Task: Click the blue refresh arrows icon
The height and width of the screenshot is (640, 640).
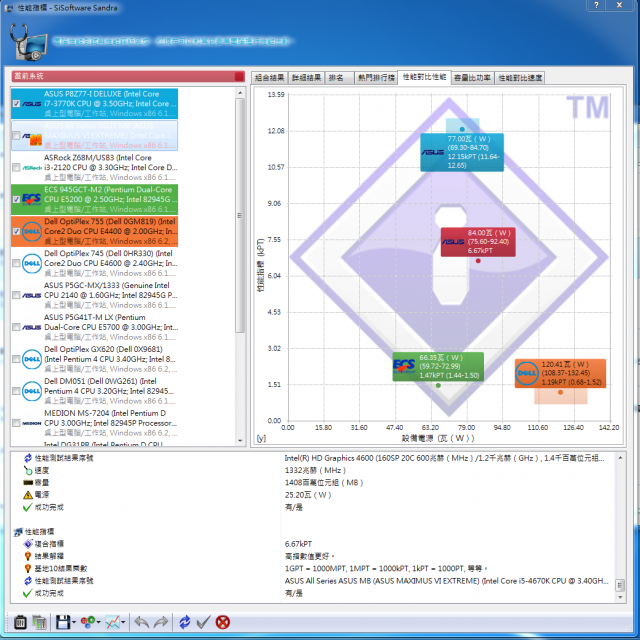Action: (184, 622)
